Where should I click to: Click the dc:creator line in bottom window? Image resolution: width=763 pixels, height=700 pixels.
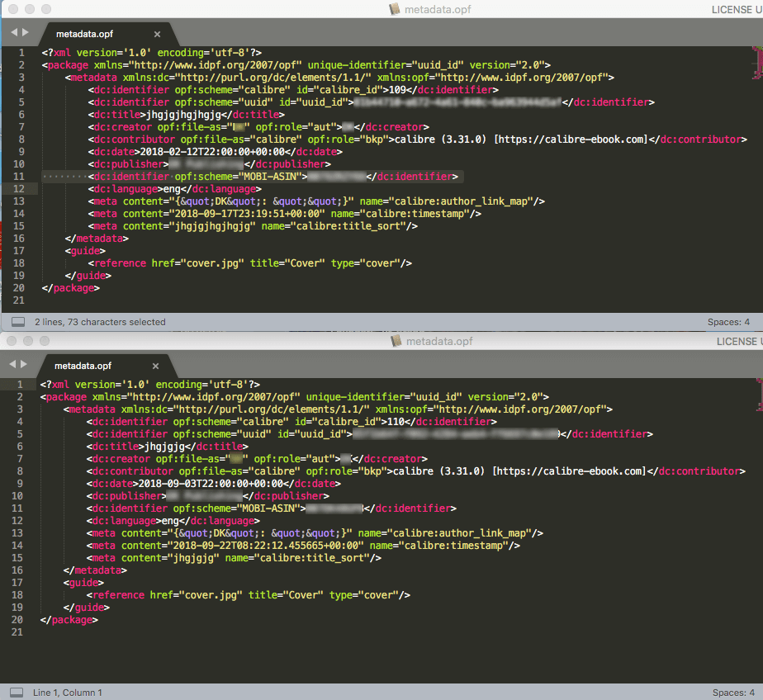coord(258,459)
